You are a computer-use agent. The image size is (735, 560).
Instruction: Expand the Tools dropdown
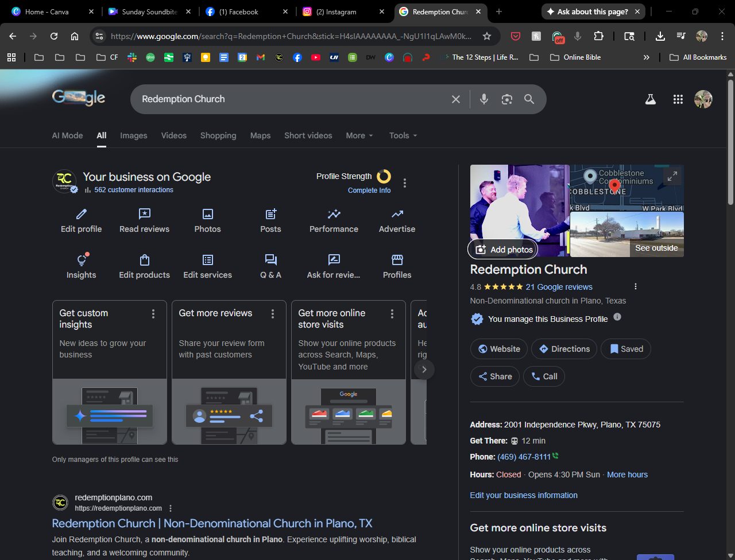pos(403,136)
